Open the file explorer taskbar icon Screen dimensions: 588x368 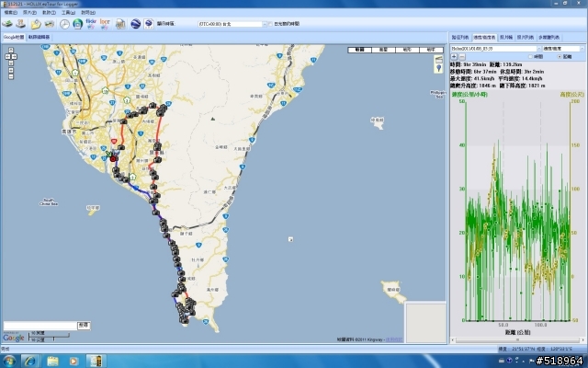click(52, 362)
